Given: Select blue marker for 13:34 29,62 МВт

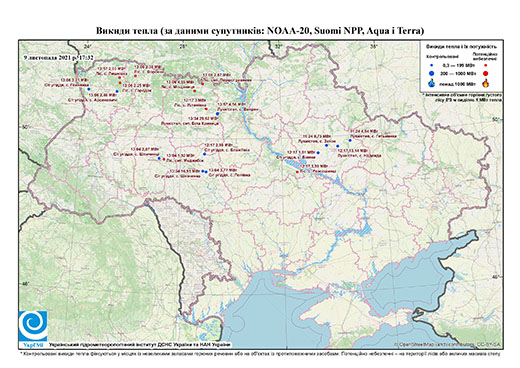Looking at the screenshot, I should (217, 114).
